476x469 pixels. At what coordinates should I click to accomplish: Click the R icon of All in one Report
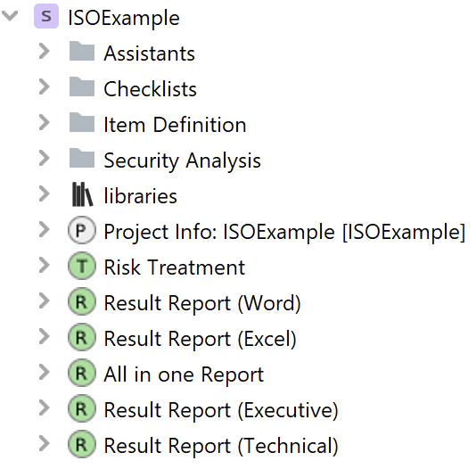pos(82,373)
